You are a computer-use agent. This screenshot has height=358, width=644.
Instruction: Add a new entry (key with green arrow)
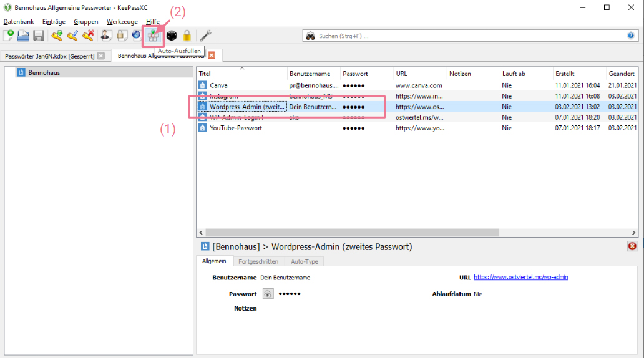[x=57, y=36]
